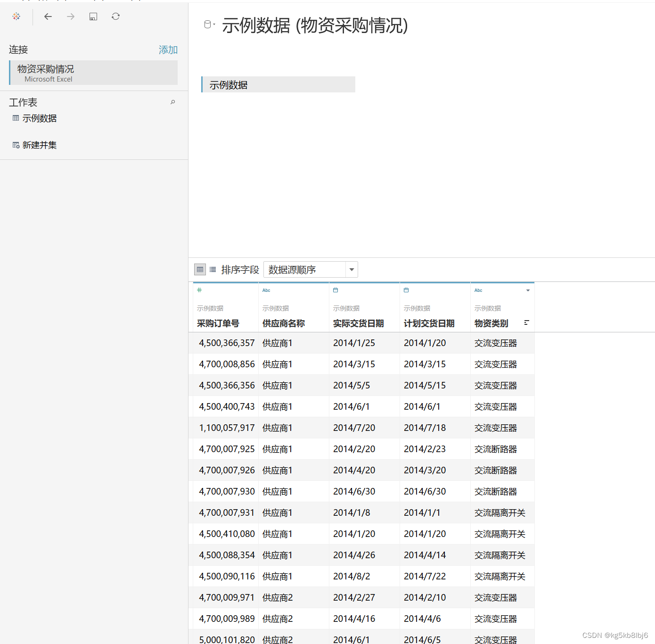Click the cell 4,500,366,357
Viewport: 655px width, 644px height.
[x=227, y=343]
